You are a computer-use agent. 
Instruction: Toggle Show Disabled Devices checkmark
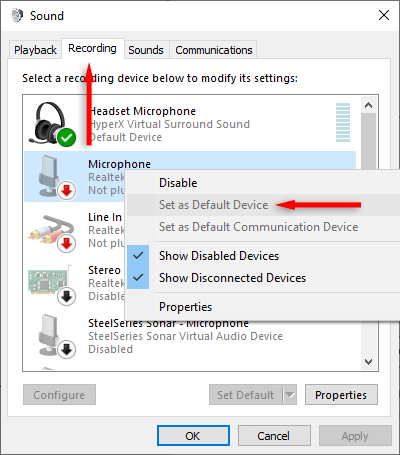coord(138,256)
